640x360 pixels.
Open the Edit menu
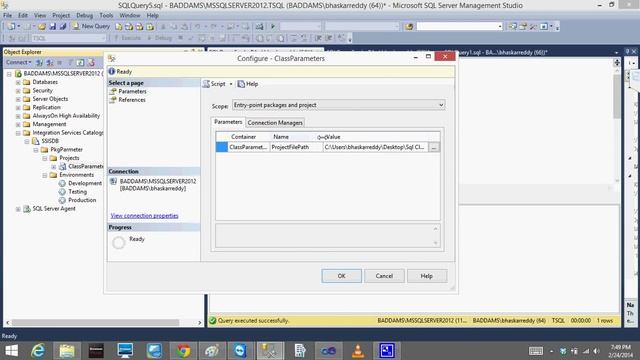tap(23, 15)
